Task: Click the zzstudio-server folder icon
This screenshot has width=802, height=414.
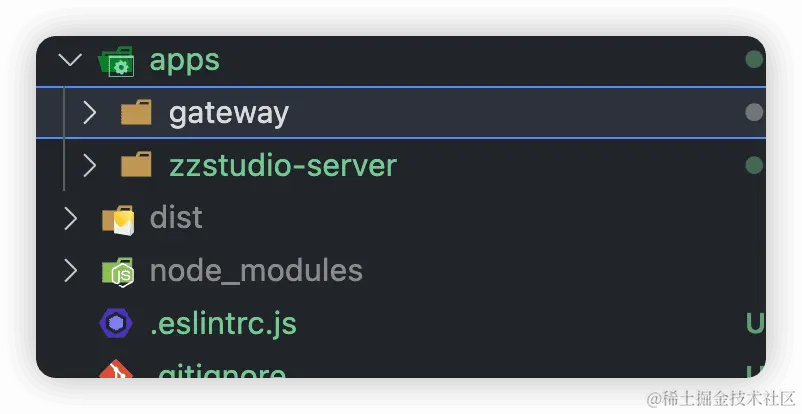Action: click(136, 164)
